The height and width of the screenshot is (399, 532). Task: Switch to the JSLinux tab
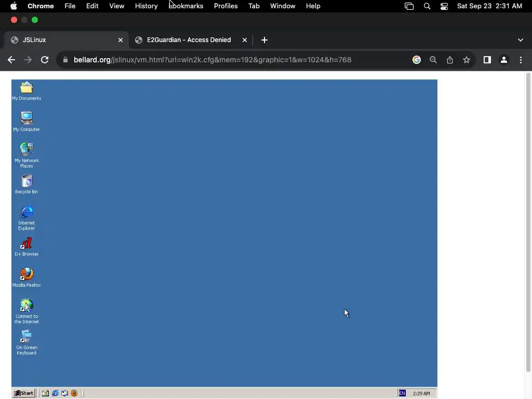click(66, 40)
